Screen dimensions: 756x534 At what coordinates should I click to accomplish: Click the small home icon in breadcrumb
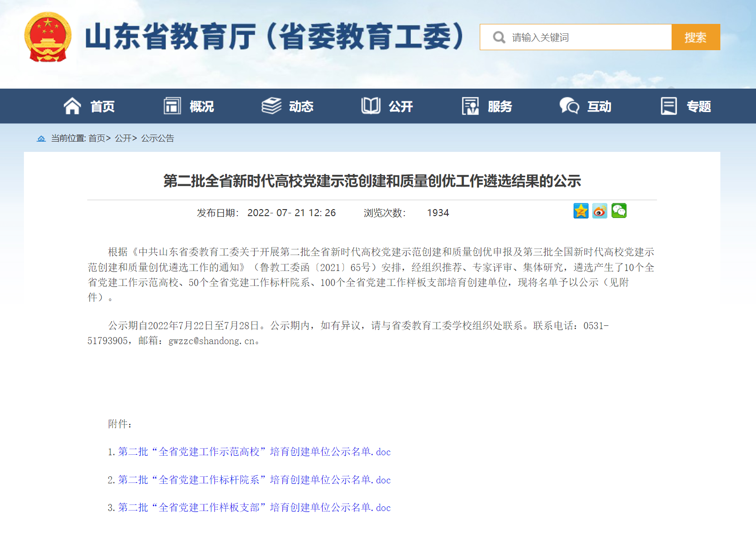coord(41,139)
